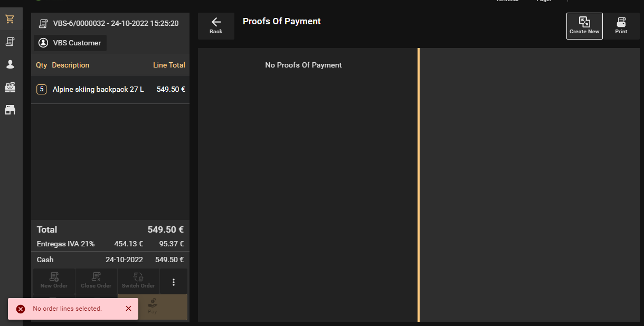
Task: Click the Cash payment line
Action: coord(110,260)
